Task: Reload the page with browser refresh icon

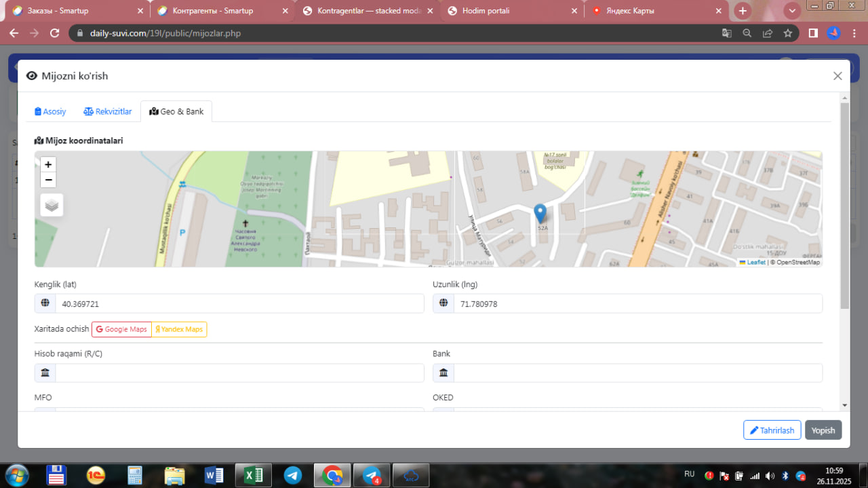Action: point(55,33)
